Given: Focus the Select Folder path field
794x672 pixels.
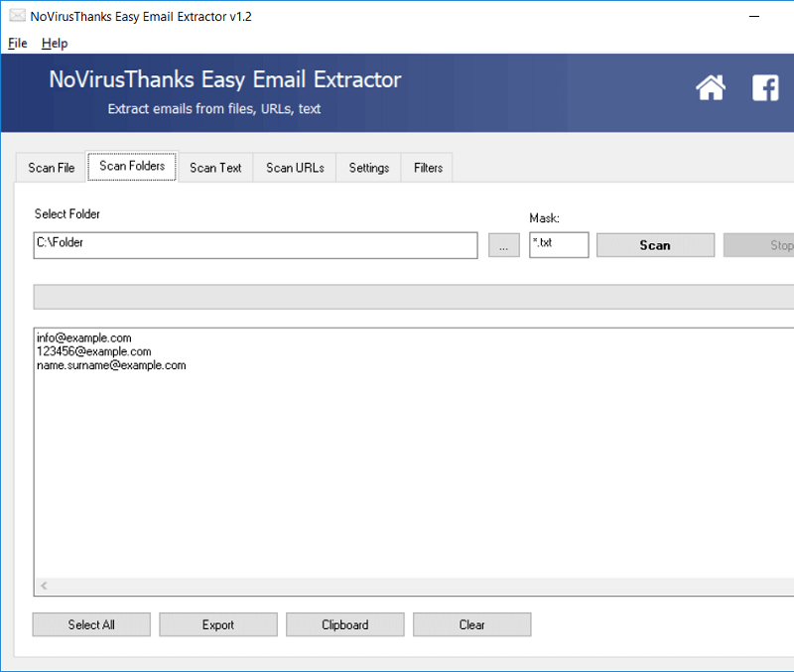Looking at the screenshot, I should pyautogui.click(x=256, y=245).
